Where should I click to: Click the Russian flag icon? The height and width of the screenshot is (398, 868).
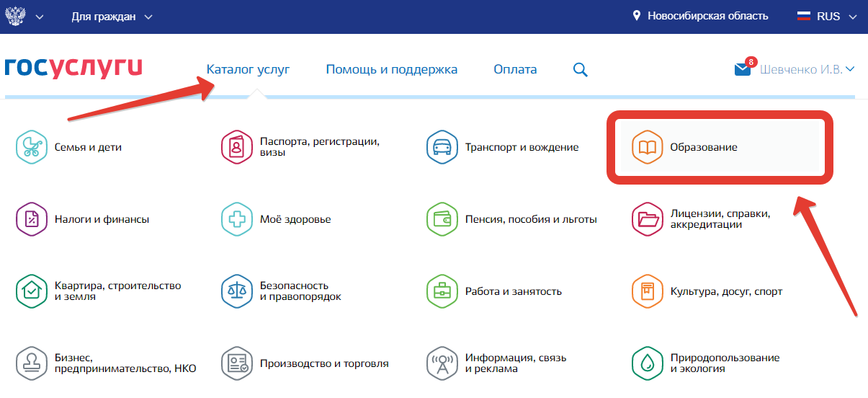click(x=803, y=16)
